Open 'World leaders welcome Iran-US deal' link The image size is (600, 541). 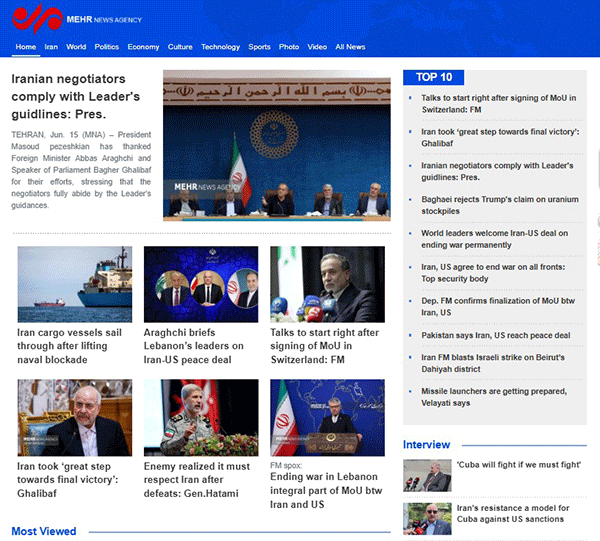click(494, 239)
